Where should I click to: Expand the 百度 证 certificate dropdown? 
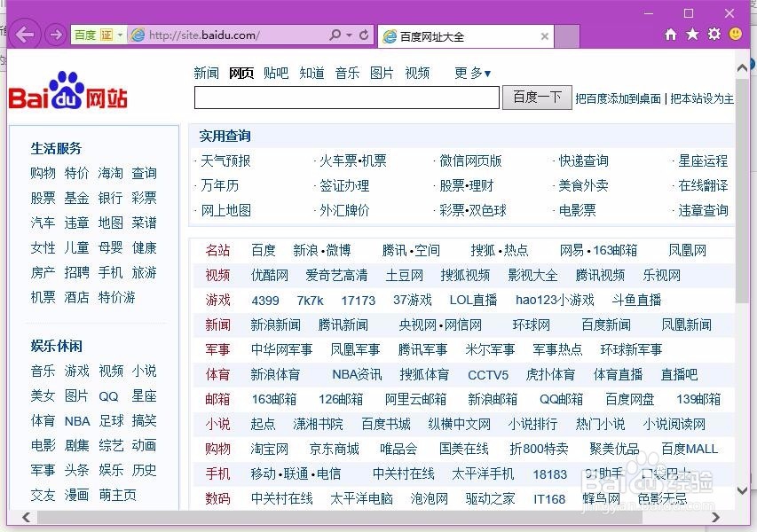click(x=120, y=35)
